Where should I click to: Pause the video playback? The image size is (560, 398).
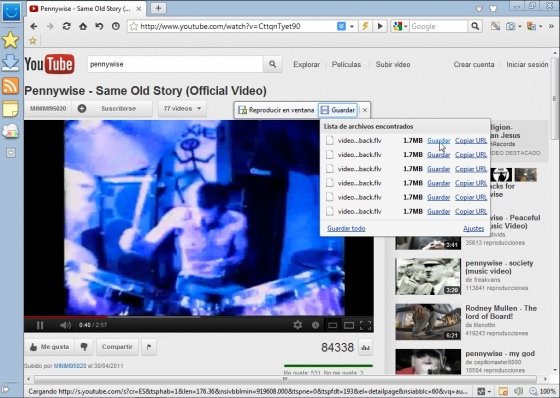[40, 325]
